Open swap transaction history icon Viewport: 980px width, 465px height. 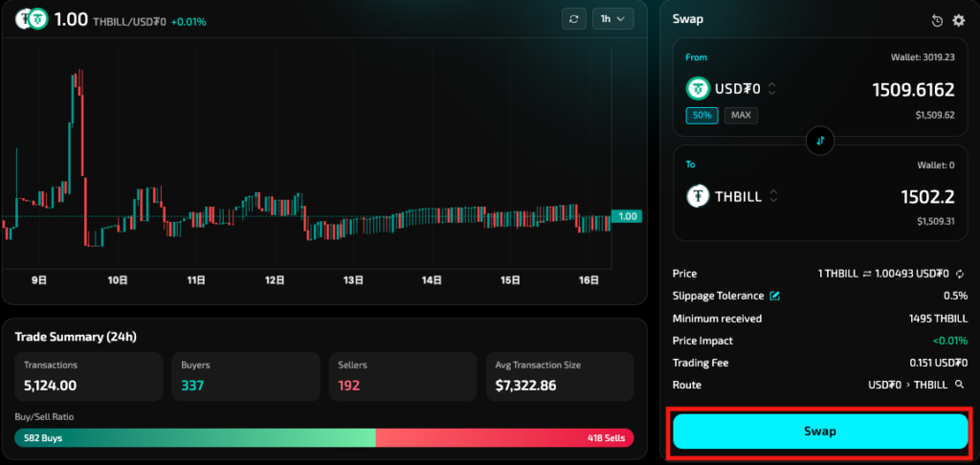[938, 20]
